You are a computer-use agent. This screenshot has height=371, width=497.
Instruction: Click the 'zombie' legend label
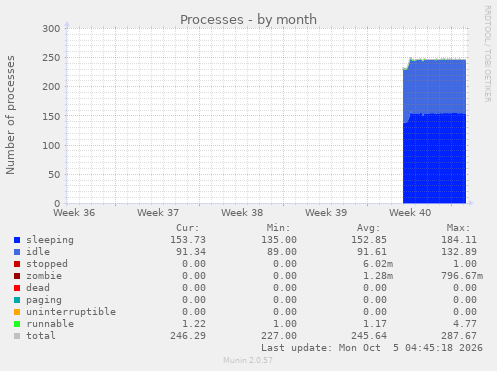(44, 276)
